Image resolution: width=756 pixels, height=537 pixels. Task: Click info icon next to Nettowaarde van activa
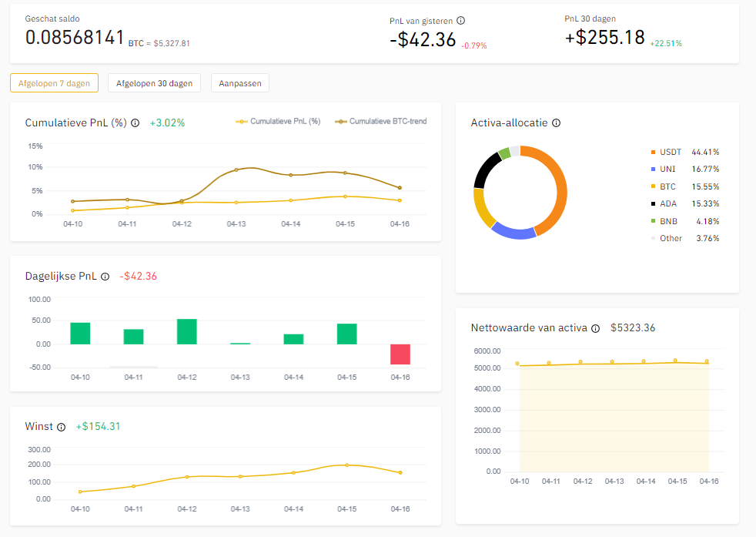[594, 328]
